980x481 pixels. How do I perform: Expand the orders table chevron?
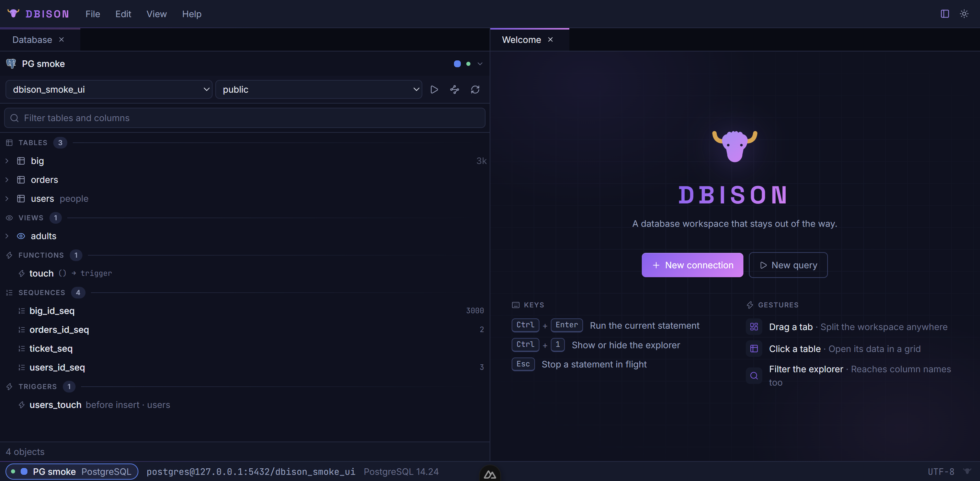click(7, 180)
